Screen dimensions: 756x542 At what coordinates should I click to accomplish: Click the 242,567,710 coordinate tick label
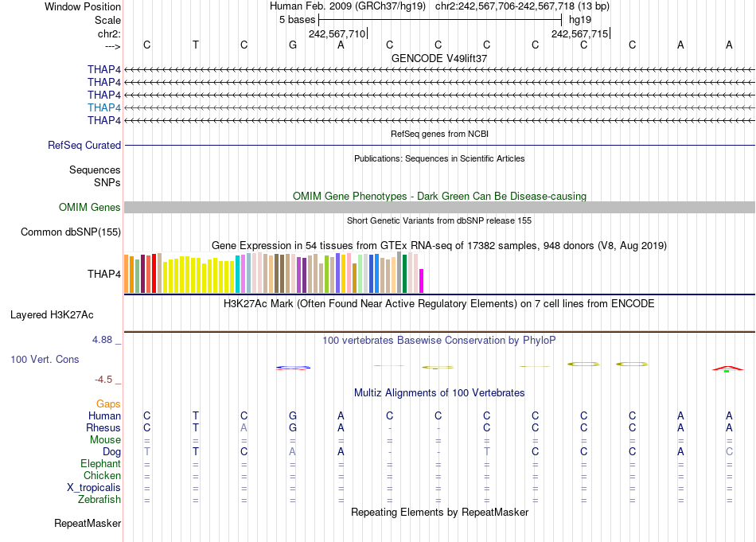tap(337, 33)
